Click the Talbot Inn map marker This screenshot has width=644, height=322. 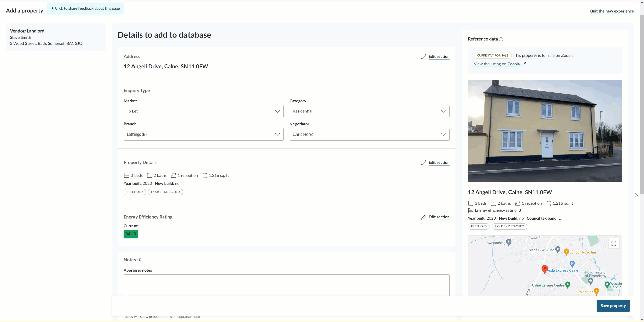click(x=596, y=291)
